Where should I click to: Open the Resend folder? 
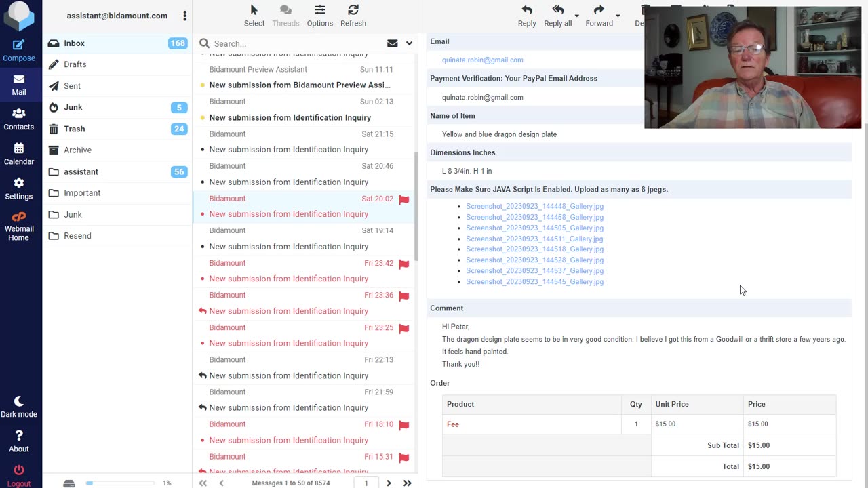pos(117,235)
